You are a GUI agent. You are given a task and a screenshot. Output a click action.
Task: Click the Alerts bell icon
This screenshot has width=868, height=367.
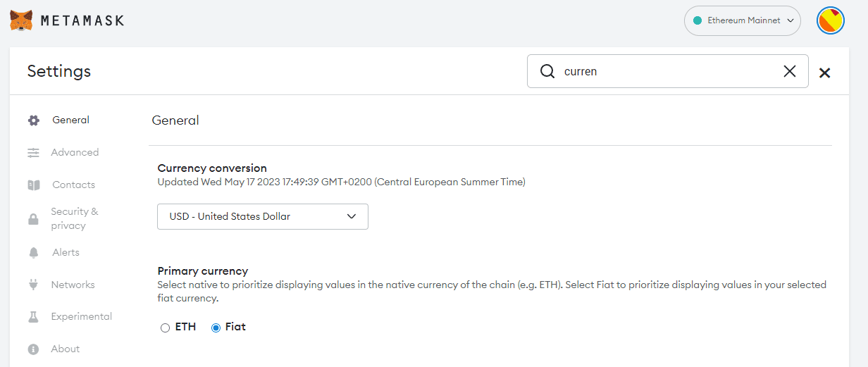(33, 253)
